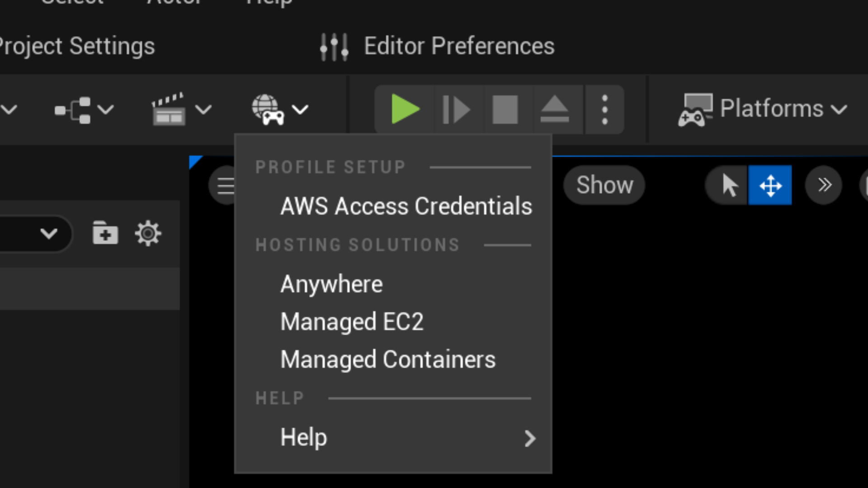Click the Cinematics clapperboard icon

point(168,109)
